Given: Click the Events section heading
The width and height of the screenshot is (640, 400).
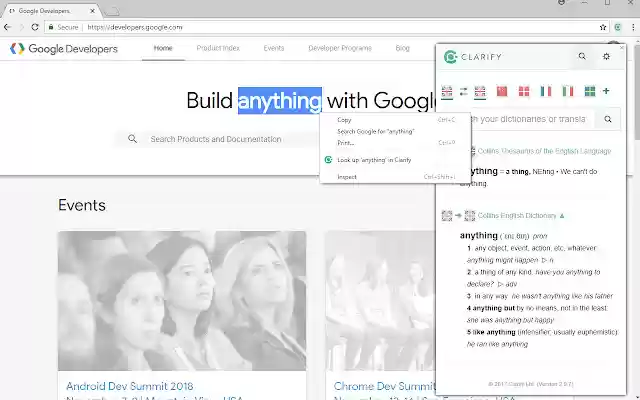Looking at the screenshot, I should tap(82, 205).
